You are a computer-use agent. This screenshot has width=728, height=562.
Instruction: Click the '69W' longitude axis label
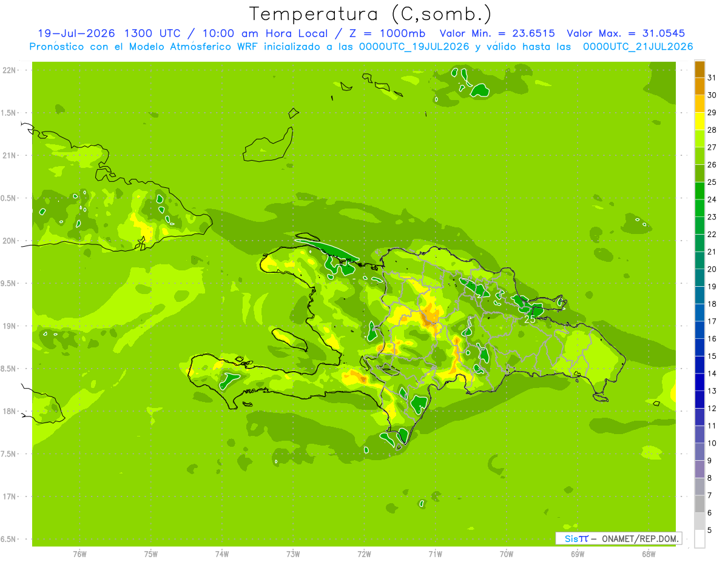coord(578,554)
